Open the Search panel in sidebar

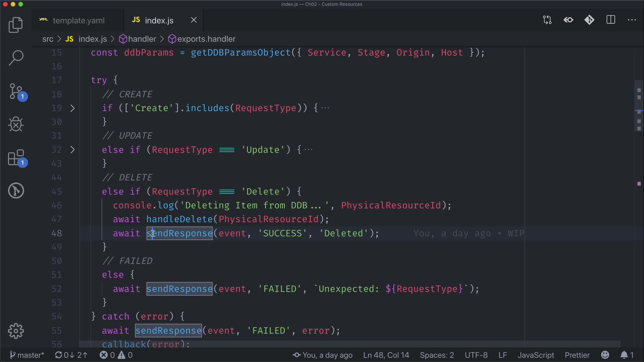coord(15,58)
